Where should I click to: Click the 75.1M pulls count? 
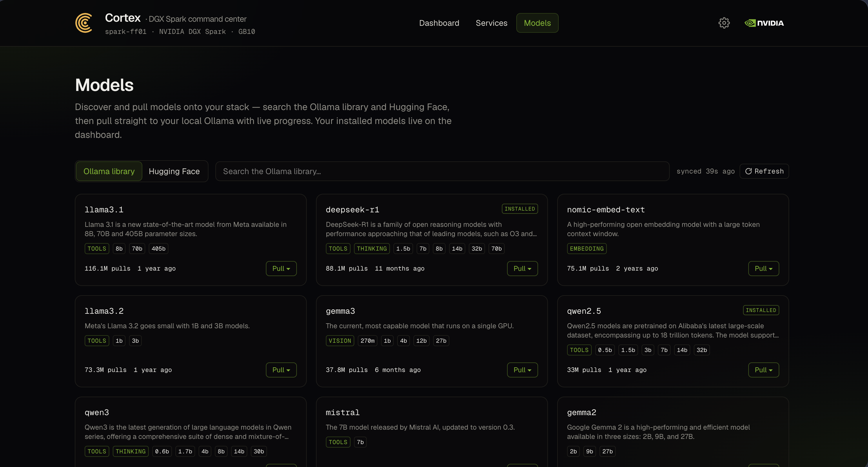pos(588,268)
